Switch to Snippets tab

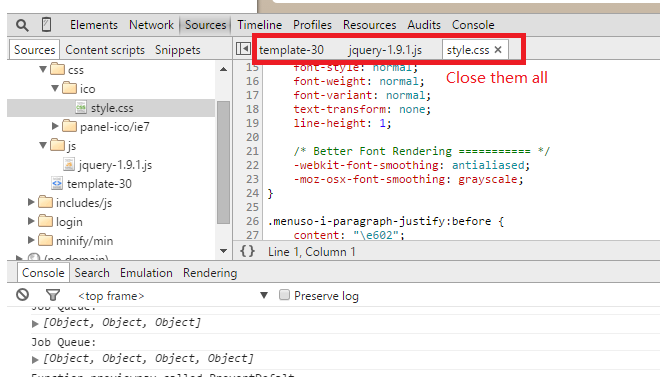(177, 50)
